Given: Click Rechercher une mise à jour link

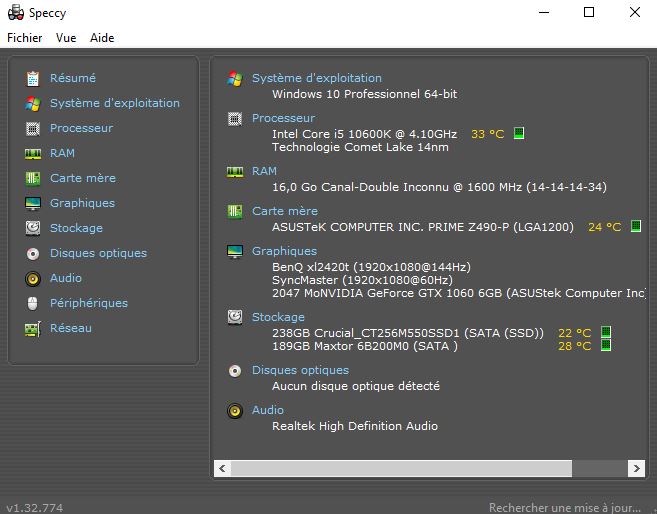Looking at the screenshot, I should (x=565, y=508).
